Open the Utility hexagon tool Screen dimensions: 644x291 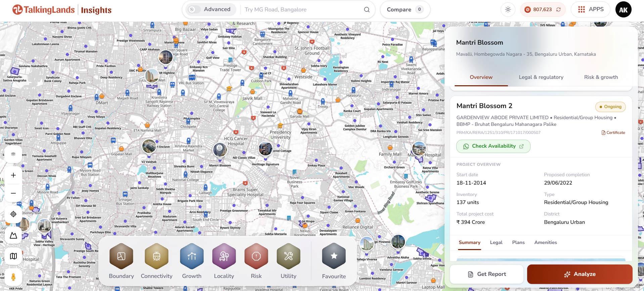click(x=288, y=256)
